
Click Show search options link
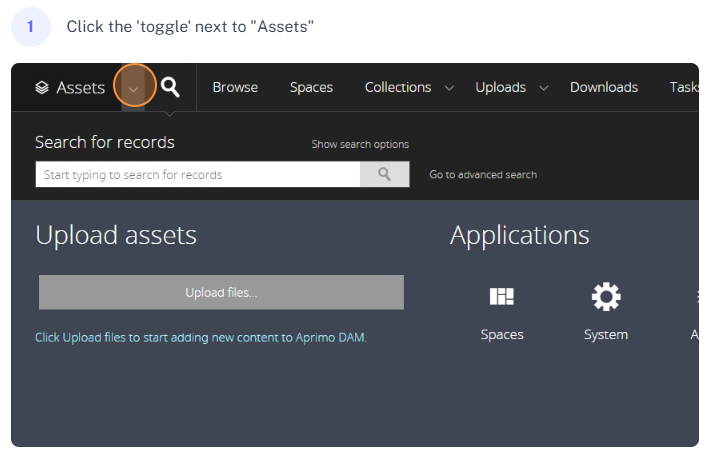360,144
